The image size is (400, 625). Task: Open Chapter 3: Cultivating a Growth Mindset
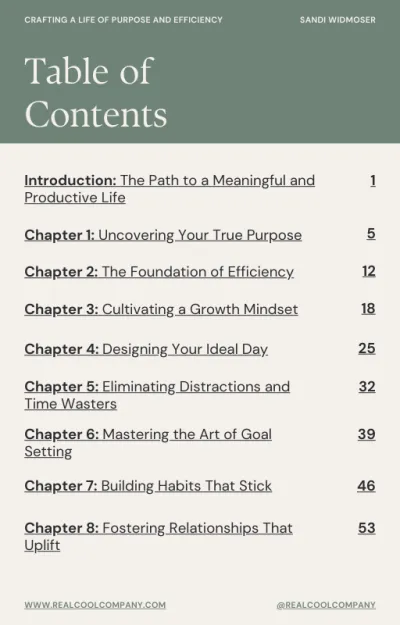coord(161,309)
